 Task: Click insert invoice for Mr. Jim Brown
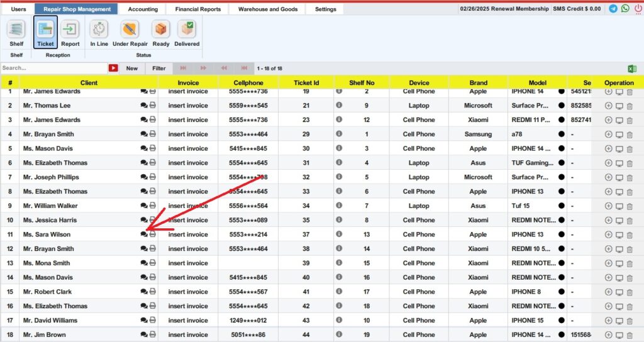pyautogui.click(x=188, y=334)
